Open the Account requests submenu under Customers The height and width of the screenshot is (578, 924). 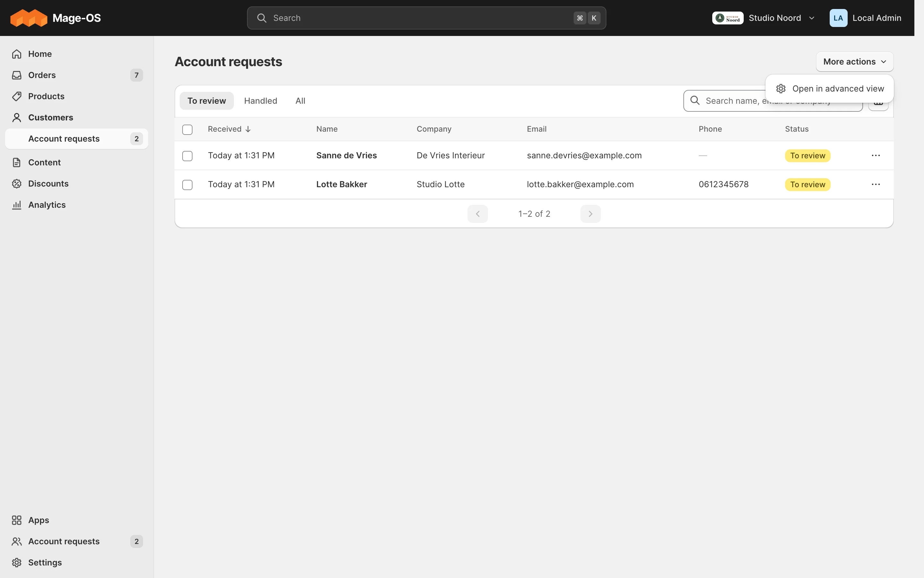[76, 139]
